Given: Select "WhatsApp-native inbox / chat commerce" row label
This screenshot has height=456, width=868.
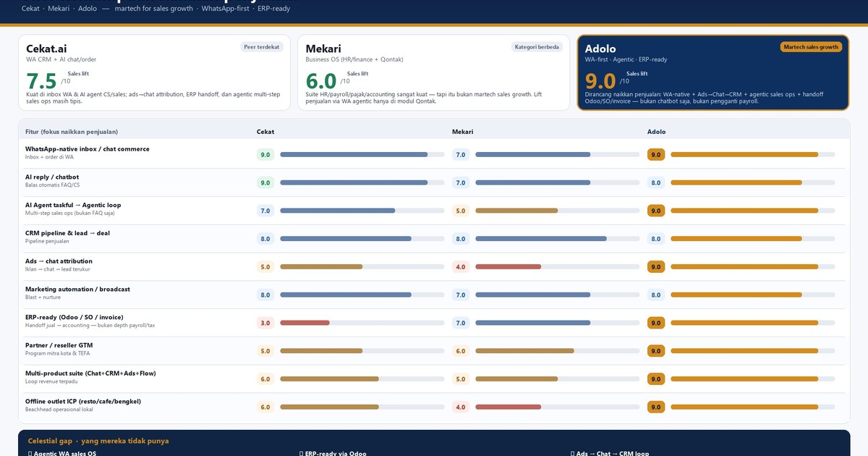Looking at the screenshot, I should (x=88, y=149).
